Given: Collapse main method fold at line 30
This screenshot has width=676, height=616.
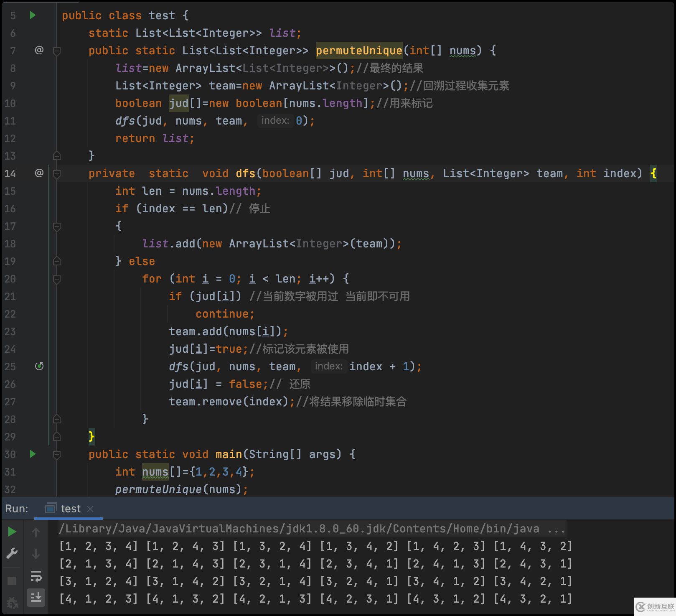Looking at the screenshot, I should pos(57,455).
